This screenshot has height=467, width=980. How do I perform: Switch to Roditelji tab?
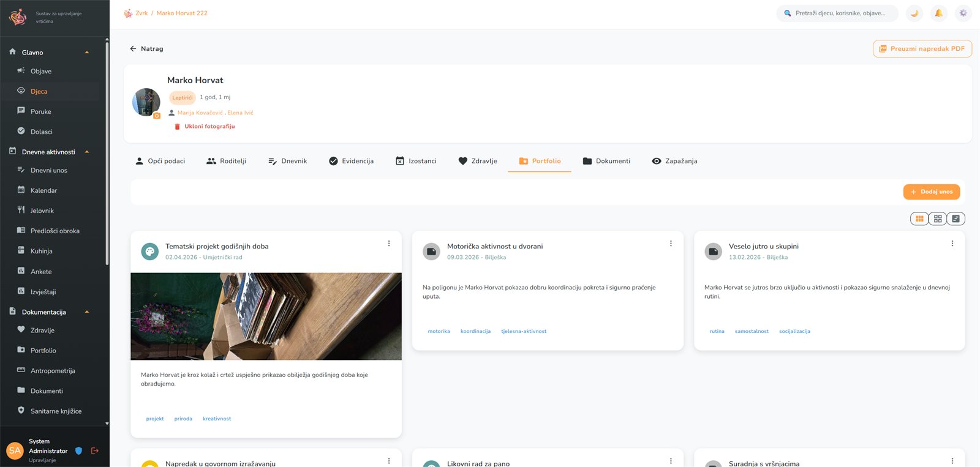[227, 161]
